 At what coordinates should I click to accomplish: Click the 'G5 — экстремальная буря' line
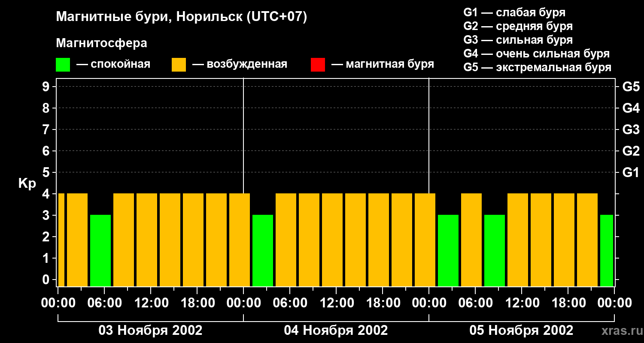538,67
